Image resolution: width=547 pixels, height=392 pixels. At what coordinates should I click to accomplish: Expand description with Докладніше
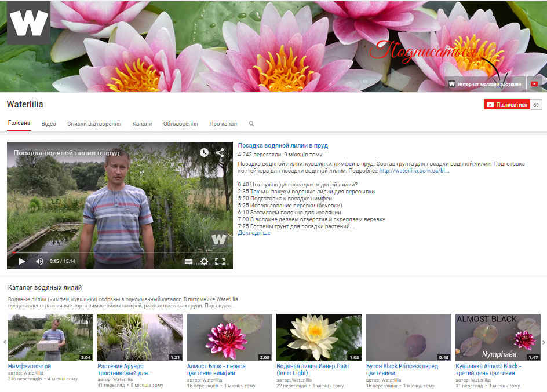(254, 233)
